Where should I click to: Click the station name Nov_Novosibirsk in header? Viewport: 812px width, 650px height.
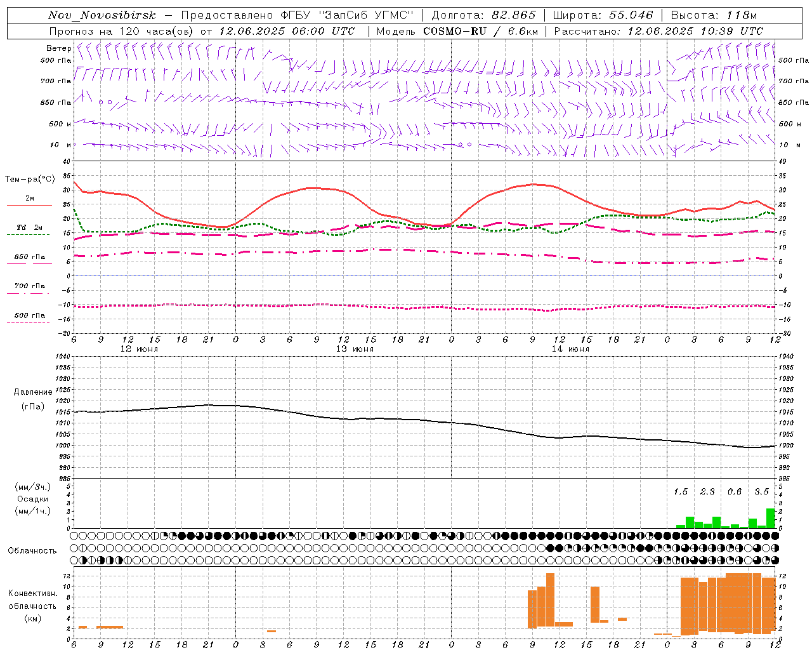102,15
